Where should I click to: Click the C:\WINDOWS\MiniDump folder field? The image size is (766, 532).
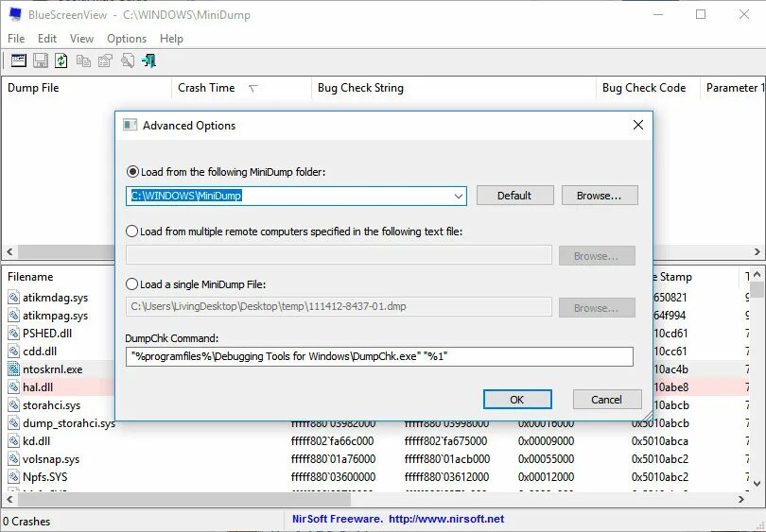pos(296,196)
